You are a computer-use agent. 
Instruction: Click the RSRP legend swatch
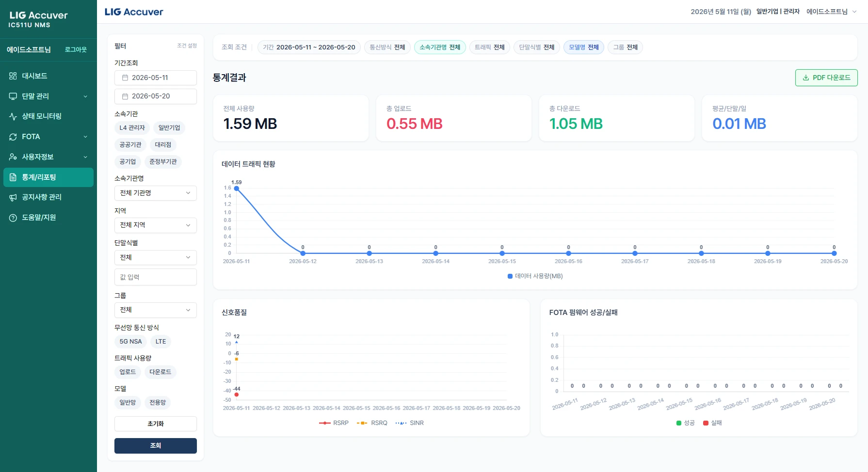click(325, 423)
